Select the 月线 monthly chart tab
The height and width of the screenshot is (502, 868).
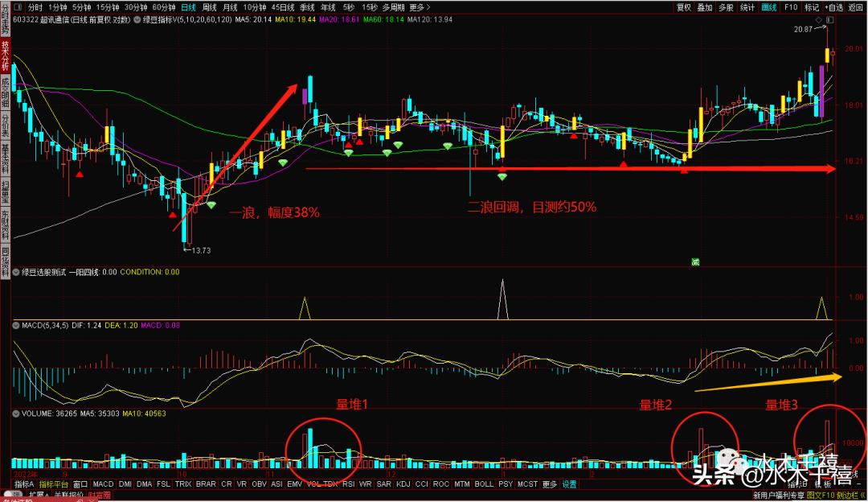pos(230,7)
